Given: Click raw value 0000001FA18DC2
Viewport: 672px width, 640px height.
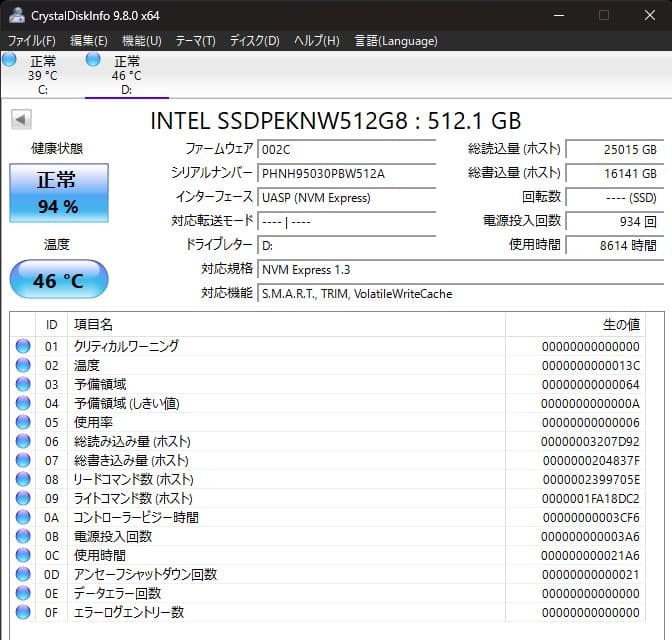Looking at the screenshot, I should tap(591, 499).
